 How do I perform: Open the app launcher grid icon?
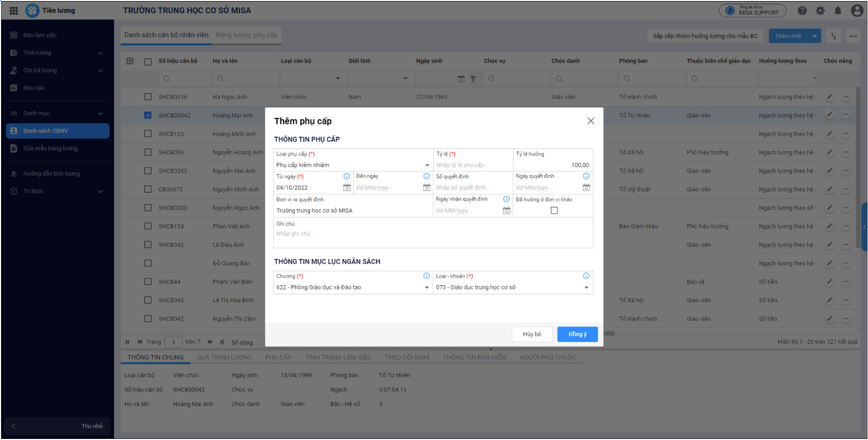pos(14,11)
